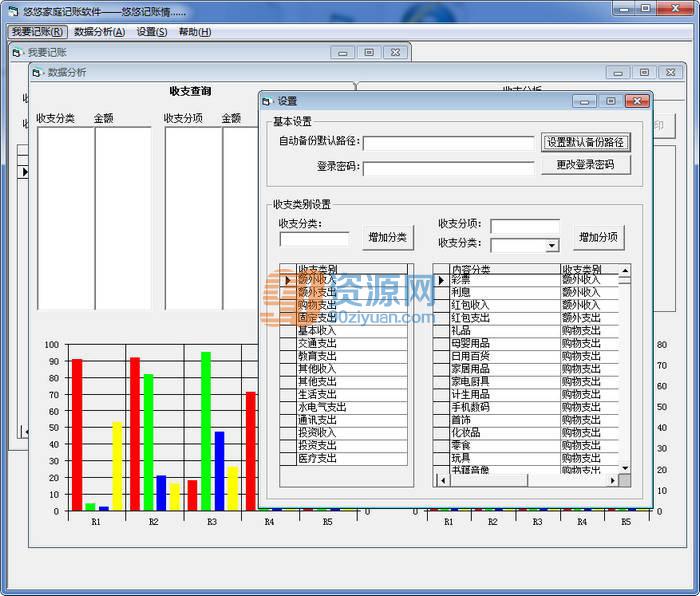This screenshot has height=596, width=700.
Task: Select the 零食 row
Action: (526, 446)
